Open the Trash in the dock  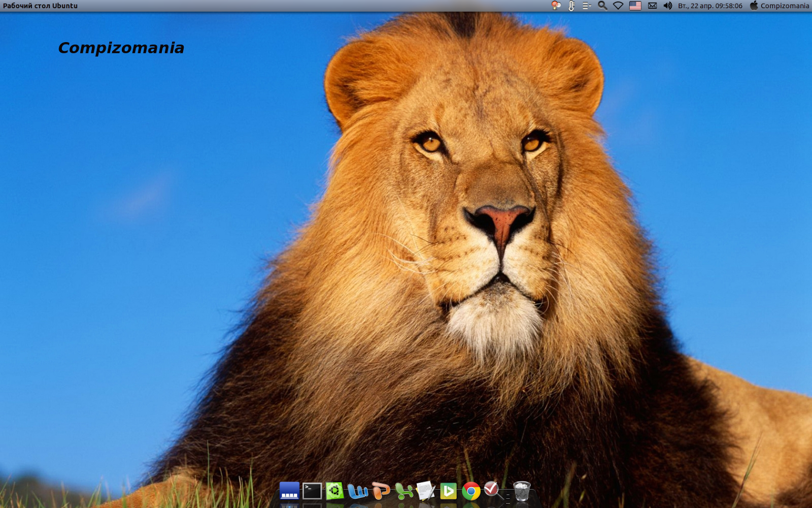[522, 491]
